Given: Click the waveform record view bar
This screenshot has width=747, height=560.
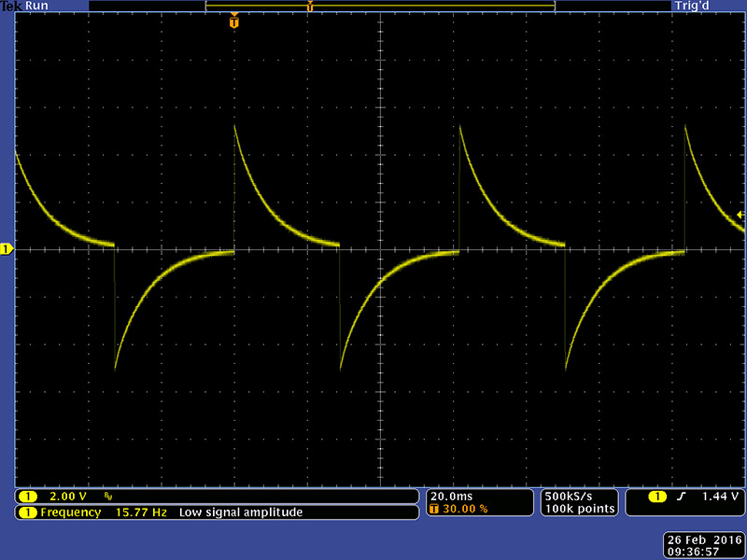Looking at the screenshot, I should (x=380, y=7).
